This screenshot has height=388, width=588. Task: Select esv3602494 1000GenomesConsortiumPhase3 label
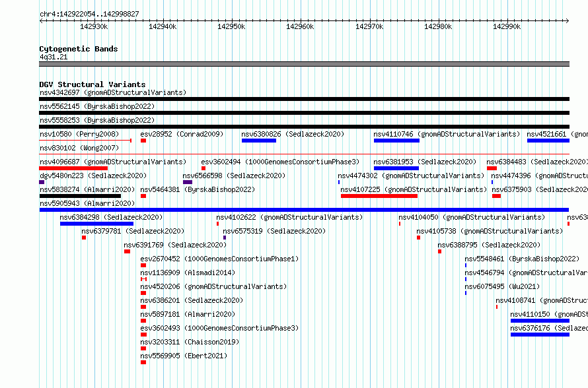point(280,162)
